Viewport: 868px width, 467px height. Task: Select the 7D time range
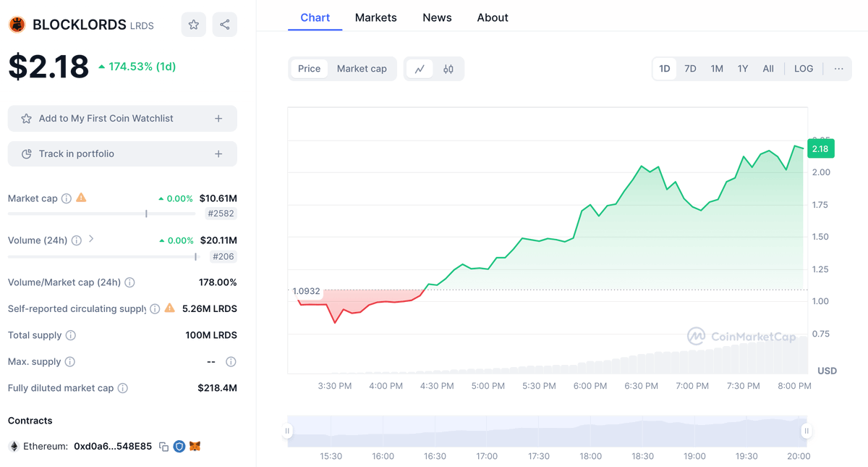coord(691,69)
